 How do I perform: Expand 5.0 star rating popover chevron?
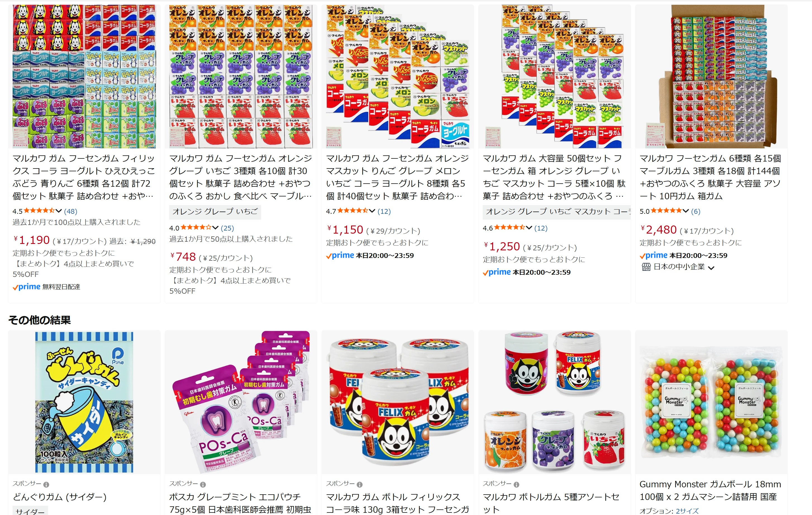(x=685, y=211)
